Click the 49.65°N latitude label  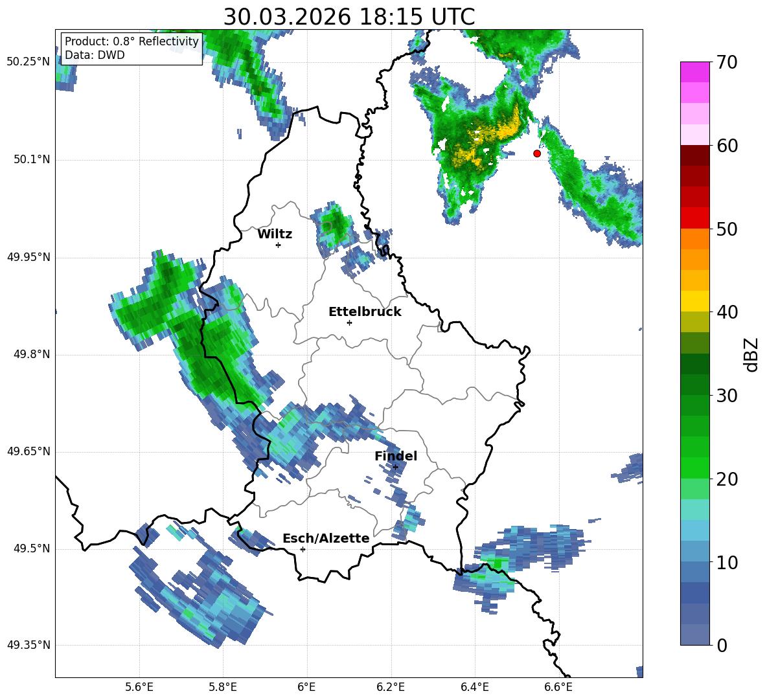click(x=28, y=451)
